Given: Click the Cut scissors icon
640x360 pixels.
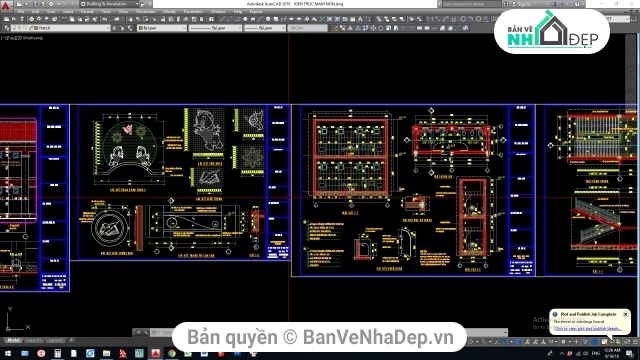Looking at the screenshot, I should point(64,19).
